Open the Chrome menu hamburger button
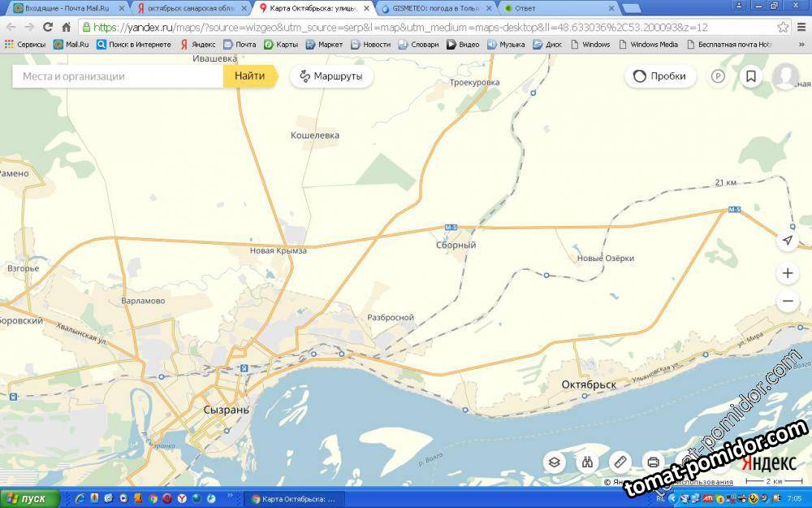 tap(801, 27)
